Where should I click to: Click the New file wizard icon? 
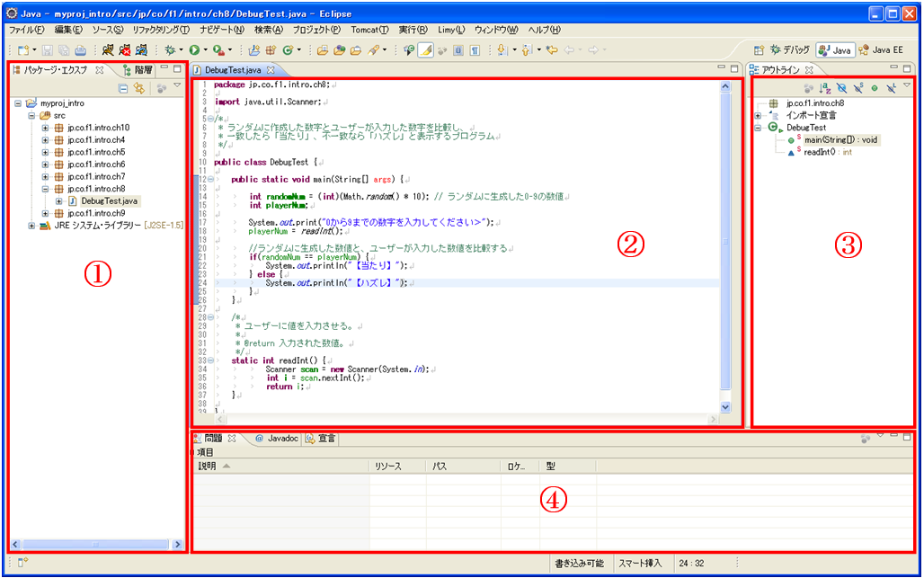pos(22,50)
